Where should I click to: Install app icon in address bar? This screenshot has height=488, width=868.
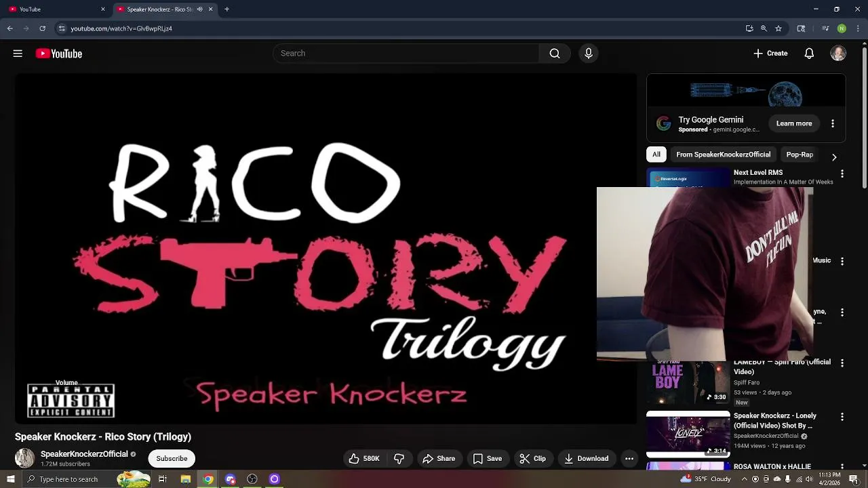pos(749,28)
